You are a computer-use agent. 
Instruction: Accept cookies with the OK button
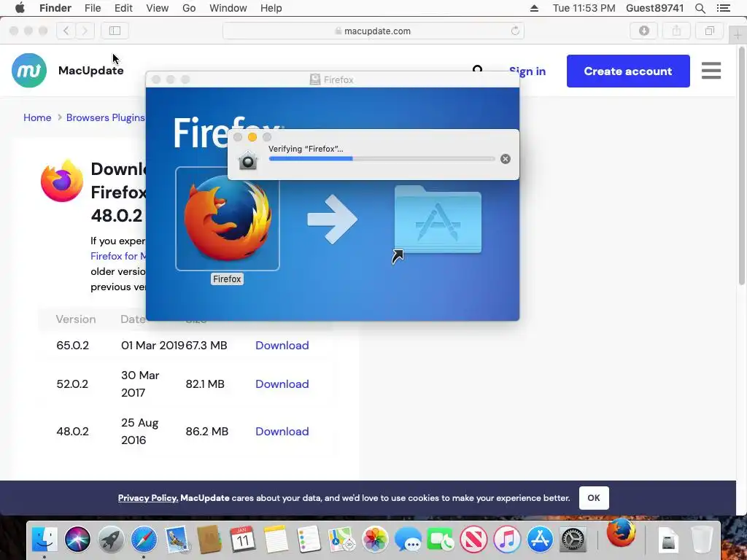(594, 497)
